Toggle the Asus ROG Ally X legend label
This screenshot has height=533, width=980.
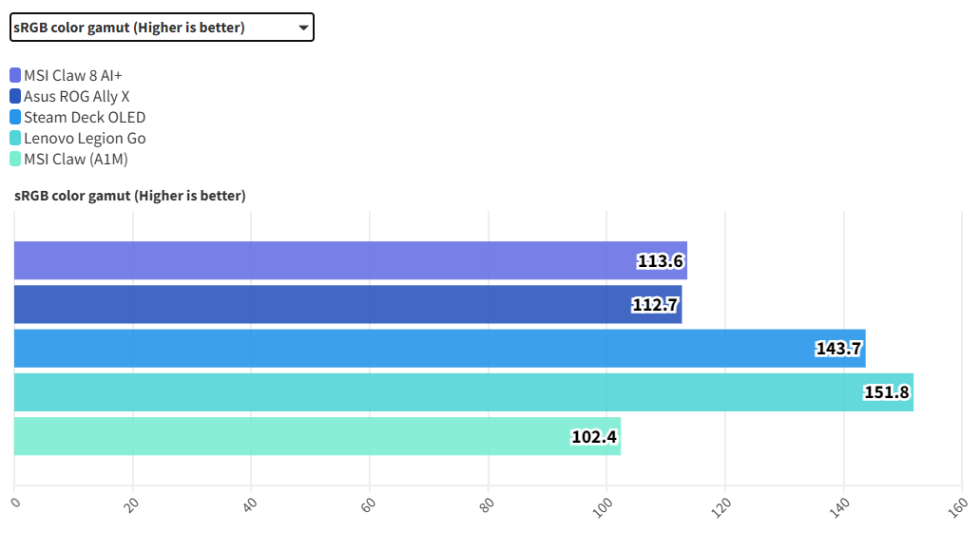click(x=76, y=96)
